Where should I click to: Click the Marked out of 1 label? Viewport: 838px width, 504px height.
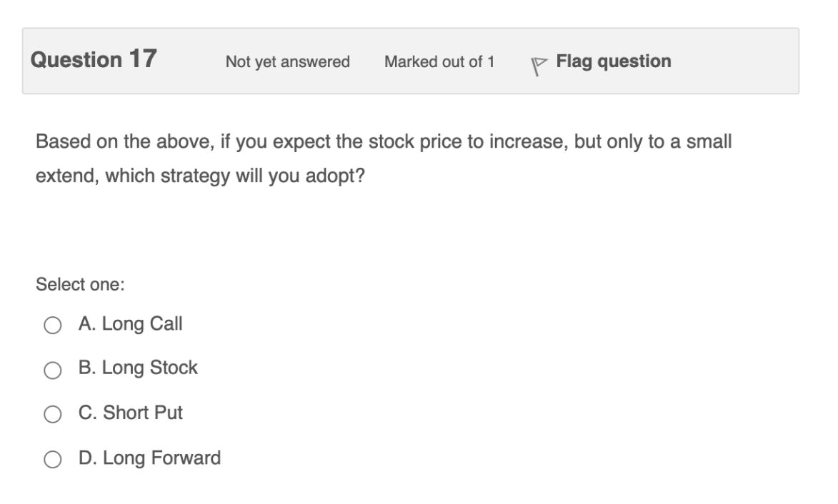pos(438,63)
